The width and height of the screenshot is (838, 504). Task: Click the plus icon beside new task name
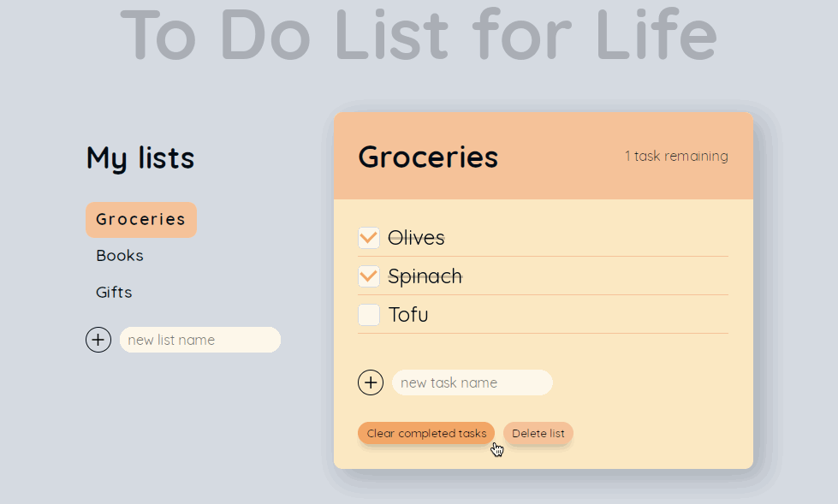tap(371, 382)
